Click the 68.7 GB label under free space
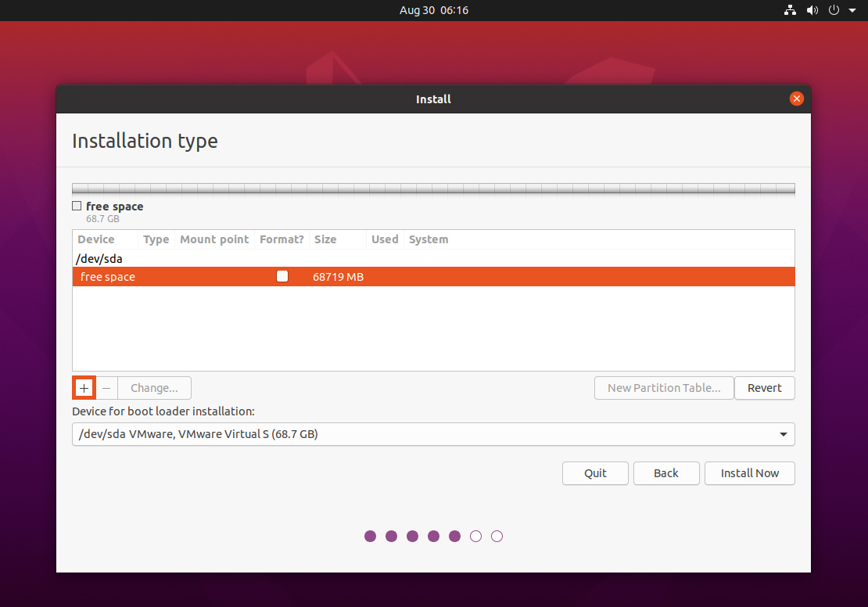The width and height of the screenshot is (868, 607). [102, 219]
